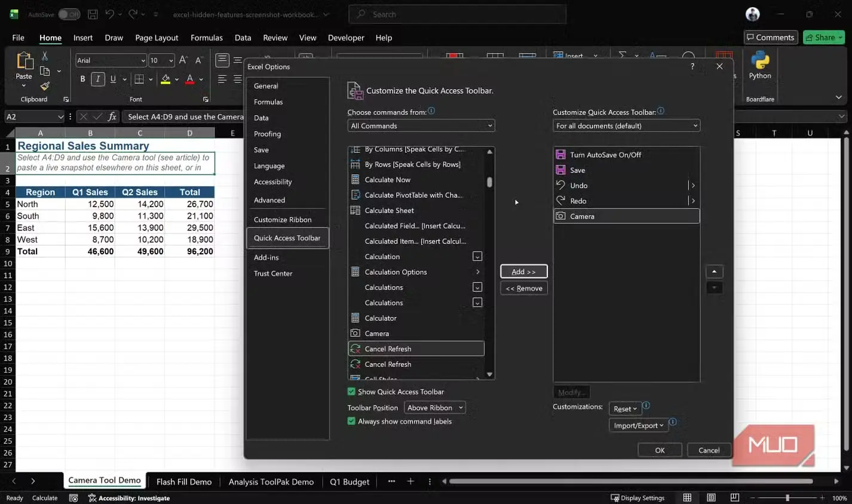Image resolution: width=852 pixels, height=504 pixels.
Task: Uncheck Show Quick Access Toolbar
Action: tap(351, 392)
